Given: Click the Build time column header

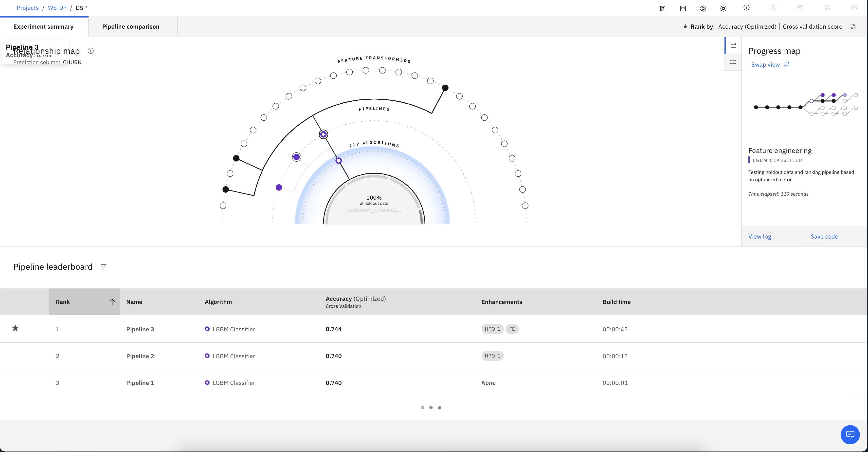Looking at the screenshot, I should [x=616, y=302].
